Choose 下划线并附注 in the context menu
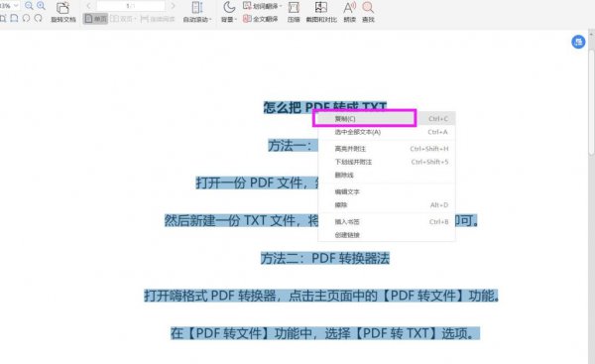595x364 pixels. [x=387, y=162]
